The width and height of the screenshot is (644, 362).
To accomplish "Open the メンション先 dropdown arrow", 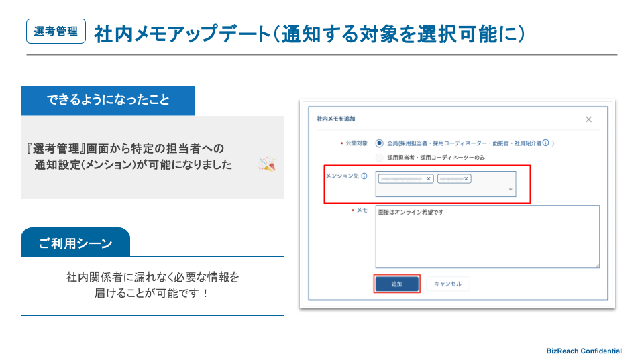I will coord(511,190).
